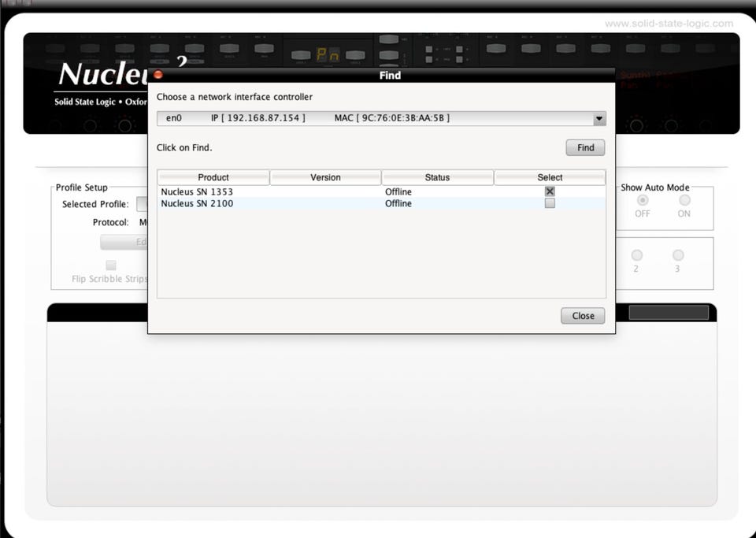Image resolution: width=756 pixels, height=538 pixels.
Task: Uncheck Select box for Nucleus SN 1353
Action: coord(550,191)
